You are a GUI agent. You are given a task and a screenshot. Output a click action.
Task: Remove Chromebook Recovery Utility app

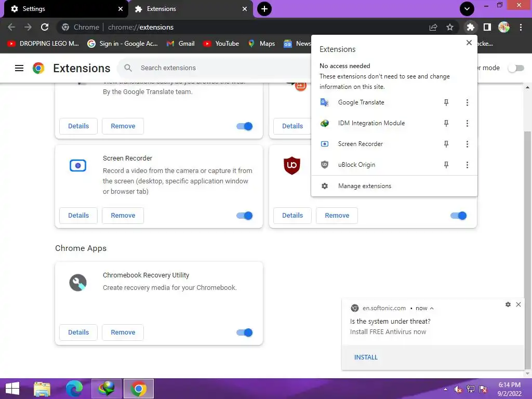(x=123, y=332)
